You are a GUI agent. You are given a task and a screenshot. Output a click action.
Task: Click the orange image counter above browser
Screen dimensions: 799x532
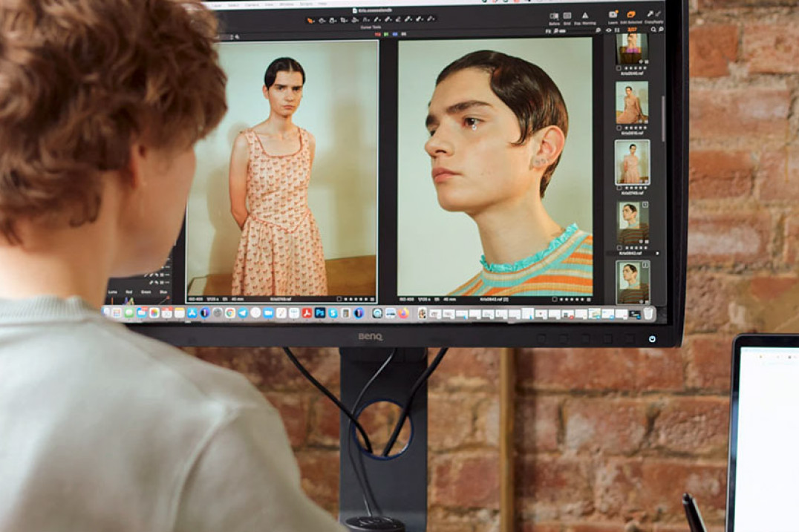633,30
